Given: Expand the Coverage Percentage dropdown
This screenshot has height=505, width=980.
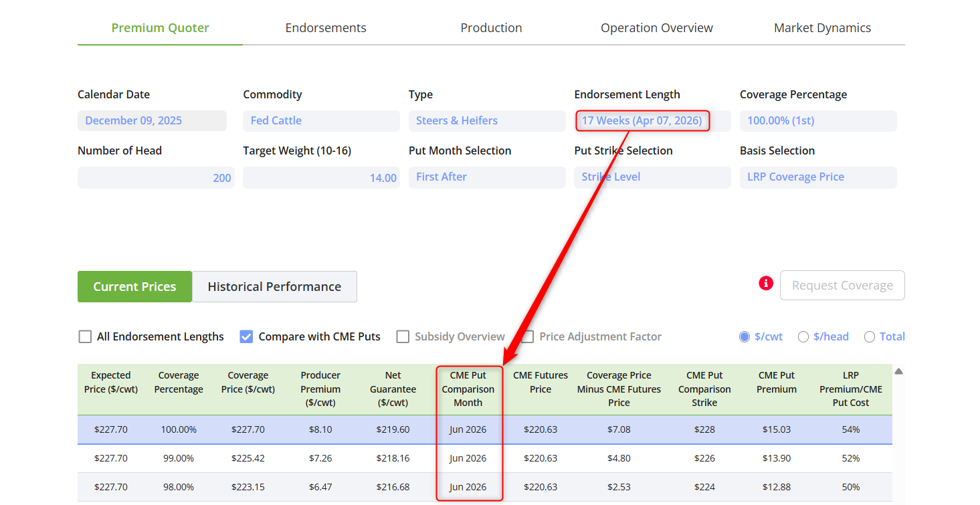Looking at the screenshot, I should coord(817,121).
